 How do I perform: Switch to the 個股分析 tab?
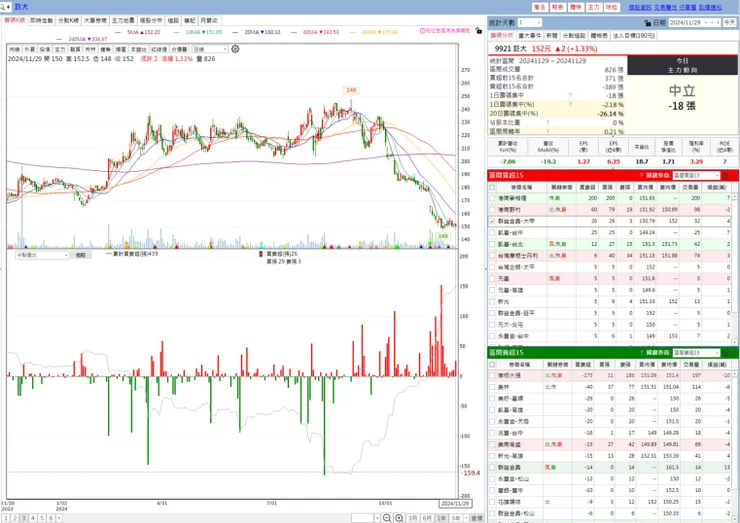[151, 21]
